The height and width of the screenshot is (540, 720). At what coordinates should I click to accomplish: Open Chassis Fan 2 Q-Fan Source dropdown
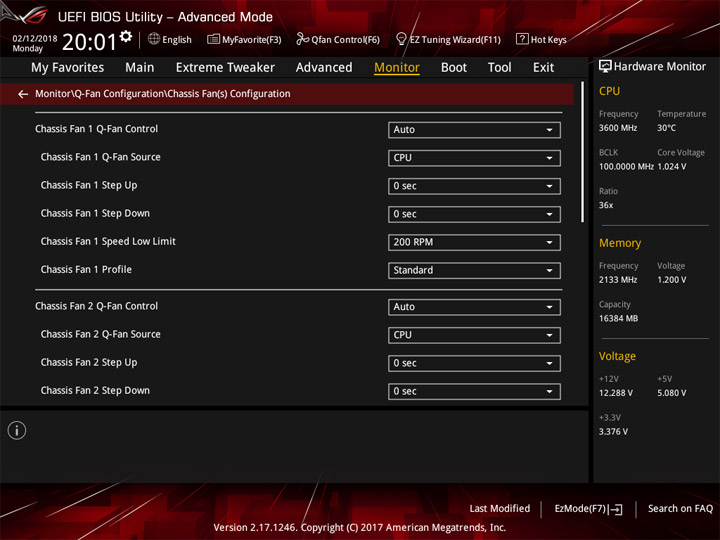coord(474,335)
